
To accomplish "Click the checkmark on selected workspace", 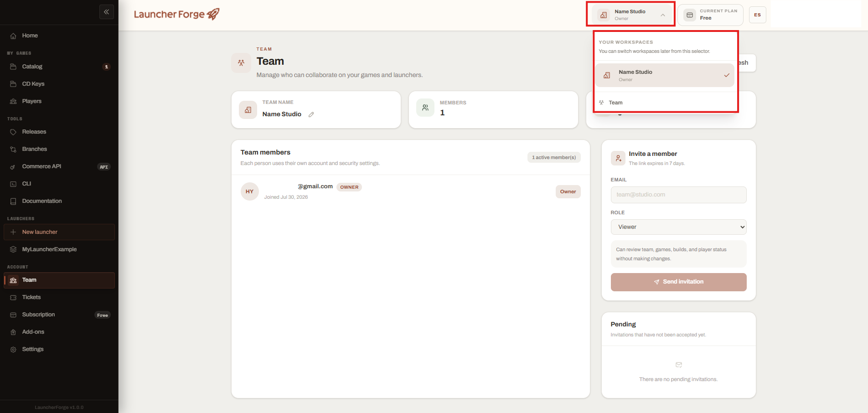I will point(727,75).
